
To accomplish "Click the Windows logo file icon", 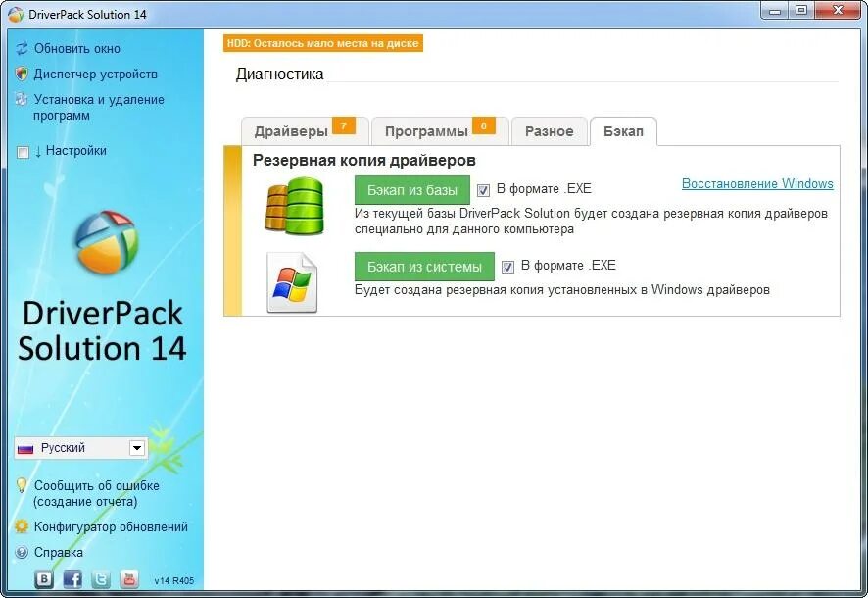I will [x=292, y=283].
